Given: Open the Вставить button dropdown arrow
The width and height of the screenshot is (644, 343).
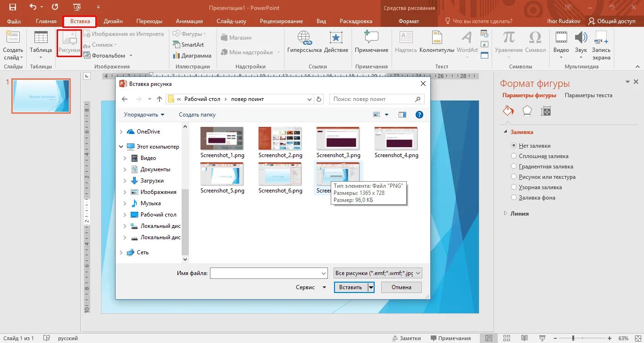Looking at the screenshot, I should point(371,287).
